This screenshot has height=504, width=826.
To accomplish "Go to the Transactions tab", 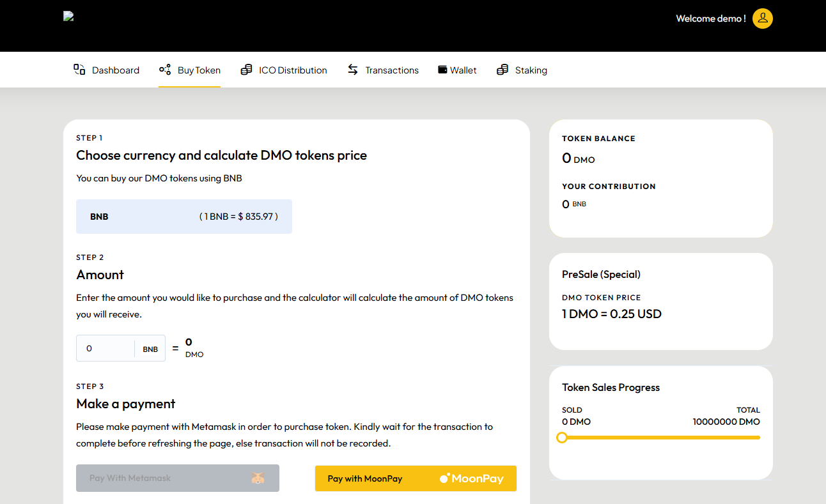I will pyautogui.click(x=391, y=70).
